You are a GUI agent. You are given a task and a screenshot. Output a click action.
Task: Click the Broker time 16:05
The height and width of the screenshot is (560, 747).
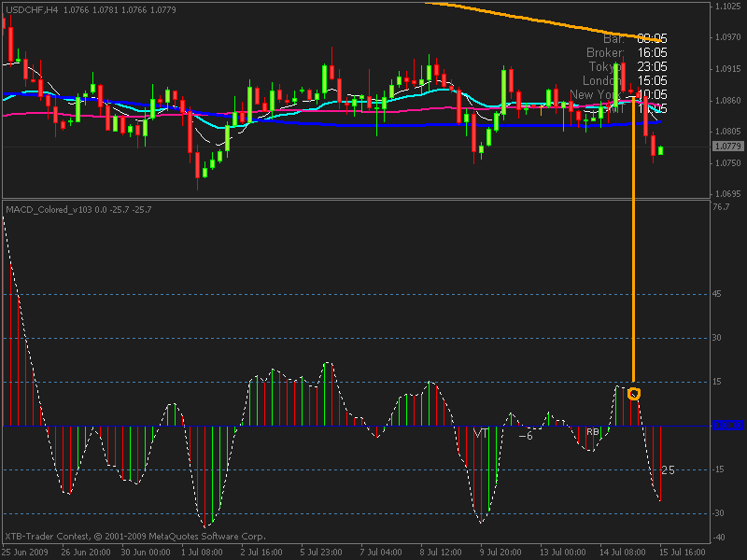(x=652, y=52)
